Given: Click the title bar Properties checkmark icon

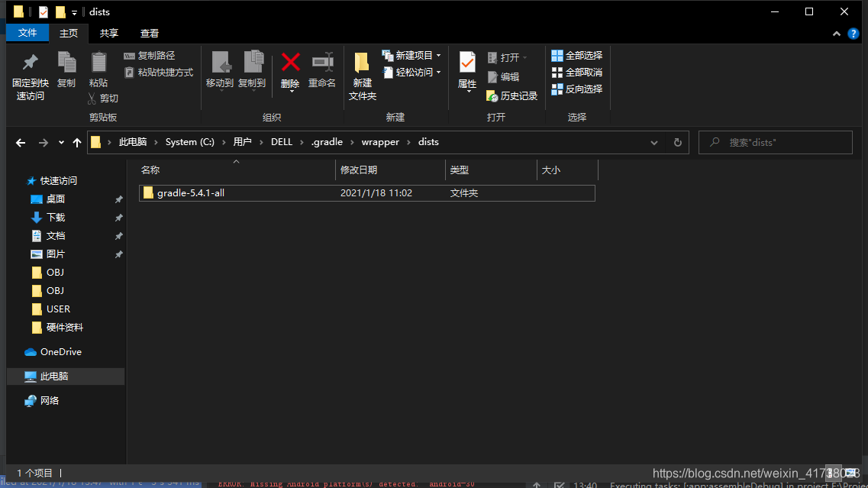Looking at the screenshot, I should [x=44, y=11].
